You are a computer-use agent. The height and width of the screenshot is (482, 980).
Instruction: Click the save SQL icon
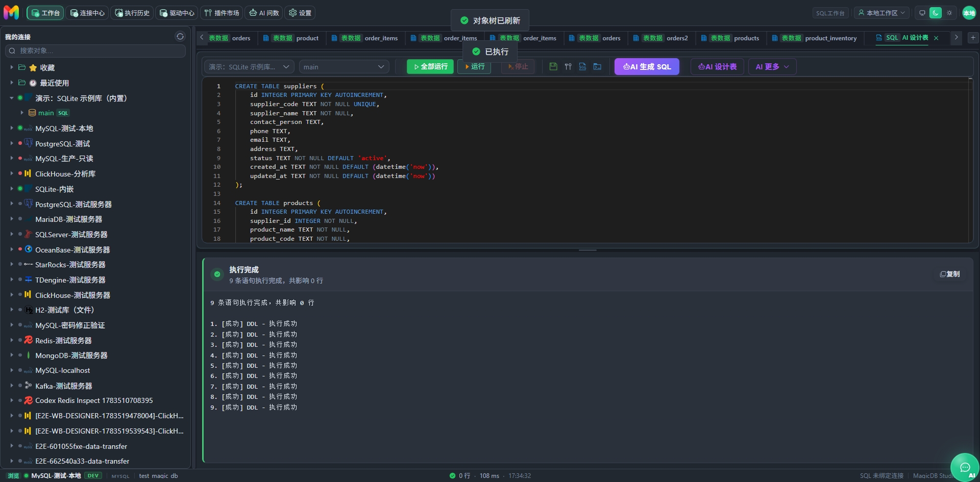click(553, 67)
